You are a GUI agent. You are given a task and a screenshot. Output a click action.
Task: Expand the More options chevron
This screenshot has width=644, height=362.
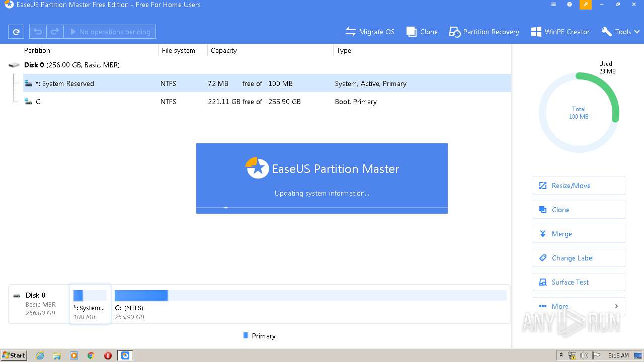[x=617, y=306]
